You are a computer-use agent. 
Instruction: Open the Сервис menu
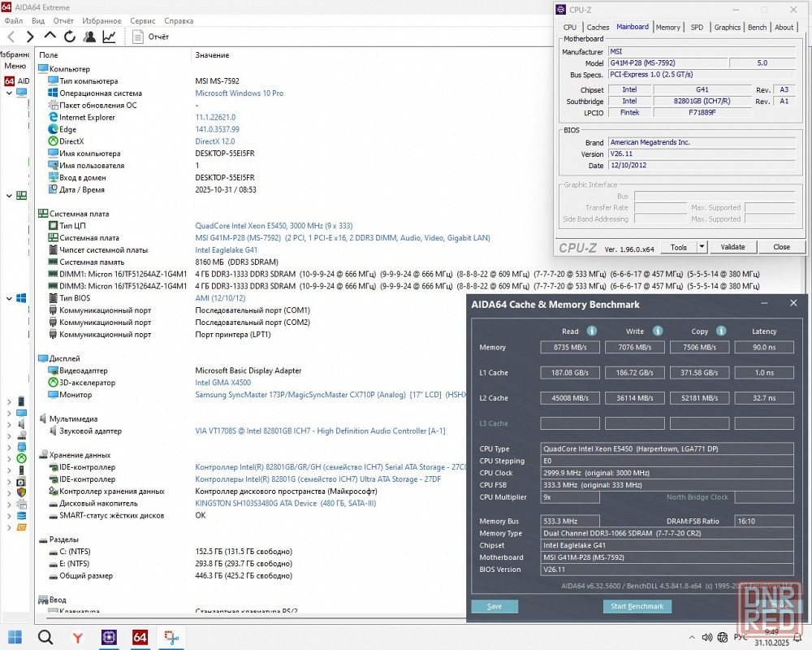[143, 21]
